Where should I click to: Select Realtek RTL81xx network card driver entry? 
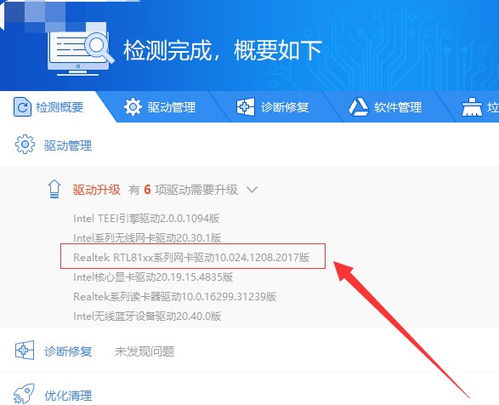click(x=191, y=257)
